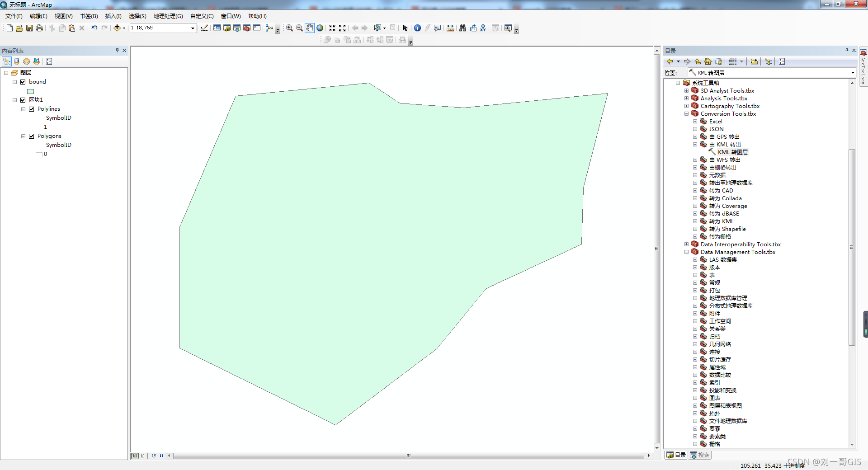
Task: Open the map scale dropdown
Action: tap(193, 28)
